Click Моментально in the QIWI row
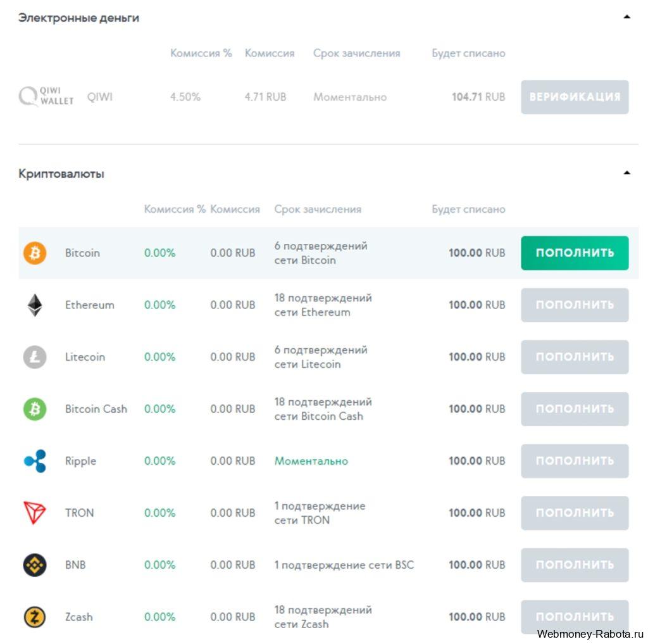Viewport: 648px width, 644px height. (x=349, y=97)
